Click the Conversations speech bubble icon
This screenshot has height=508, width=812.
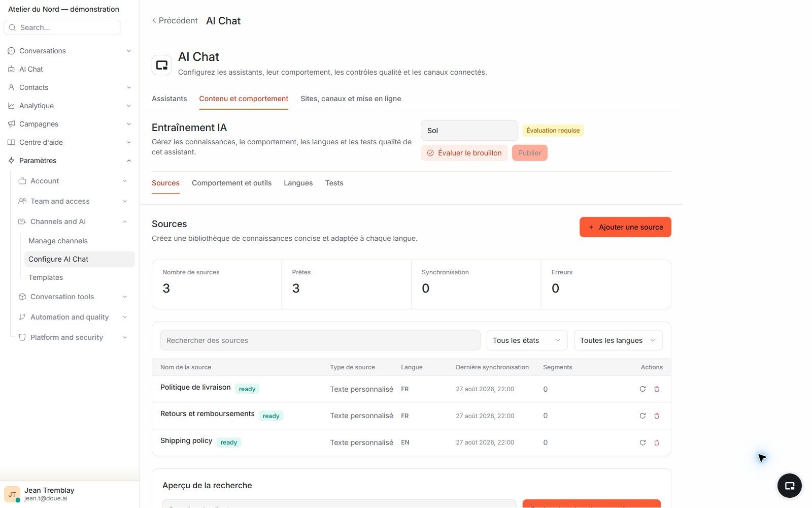click(11, 51)
